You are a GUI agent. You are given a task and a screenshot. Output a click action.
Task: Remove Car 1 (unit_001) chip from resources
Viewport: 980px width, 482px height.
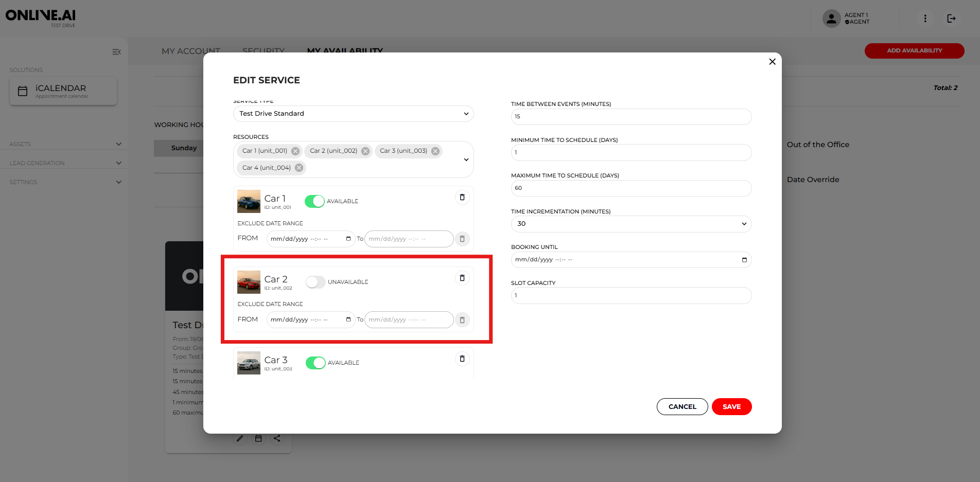295,151
